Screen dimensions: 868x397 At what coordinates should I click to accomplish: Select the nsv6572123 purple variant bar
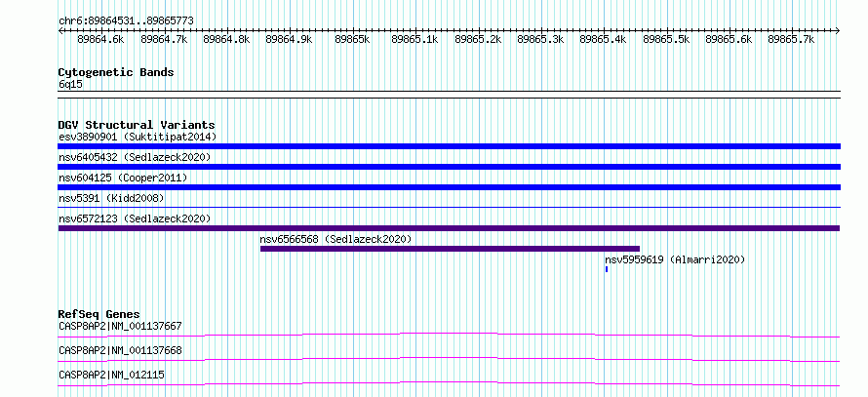tap(449, 228)
